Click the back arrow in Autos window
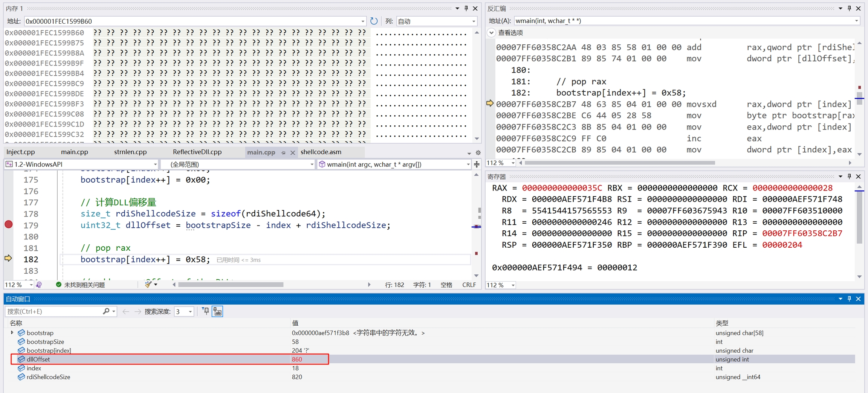Image resolution: width=868 pixels, height=393 pixels. (x=126, y=311)
